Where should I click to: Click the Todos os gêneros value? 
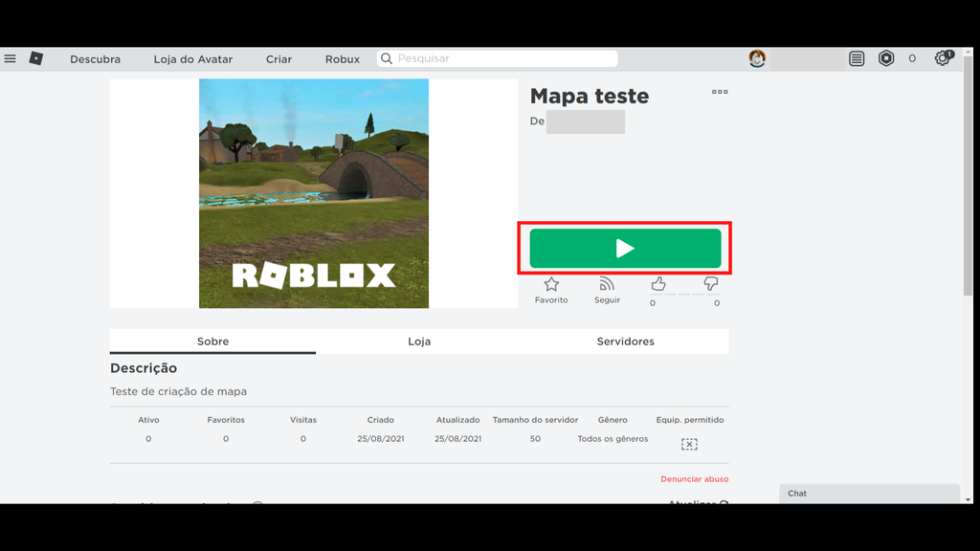coord(612,438)
